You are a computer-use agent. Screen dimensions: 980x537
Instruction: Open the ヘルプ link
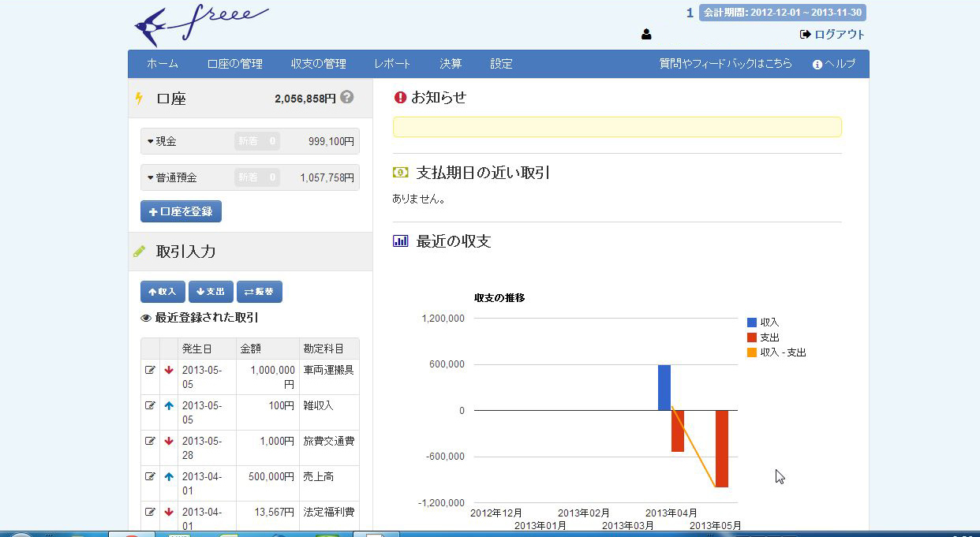[834, 64]
